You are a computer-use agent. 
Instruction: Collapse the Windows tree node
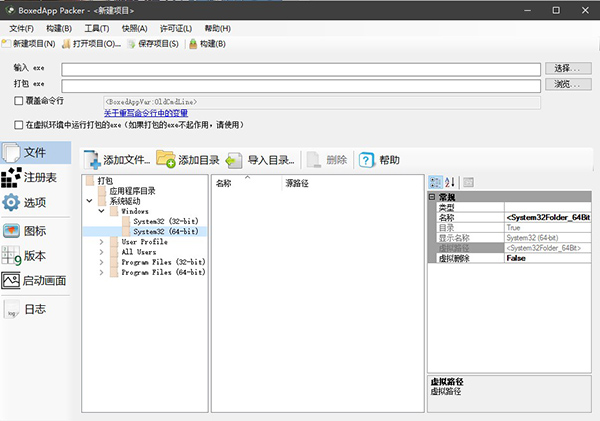click(101, 212)
